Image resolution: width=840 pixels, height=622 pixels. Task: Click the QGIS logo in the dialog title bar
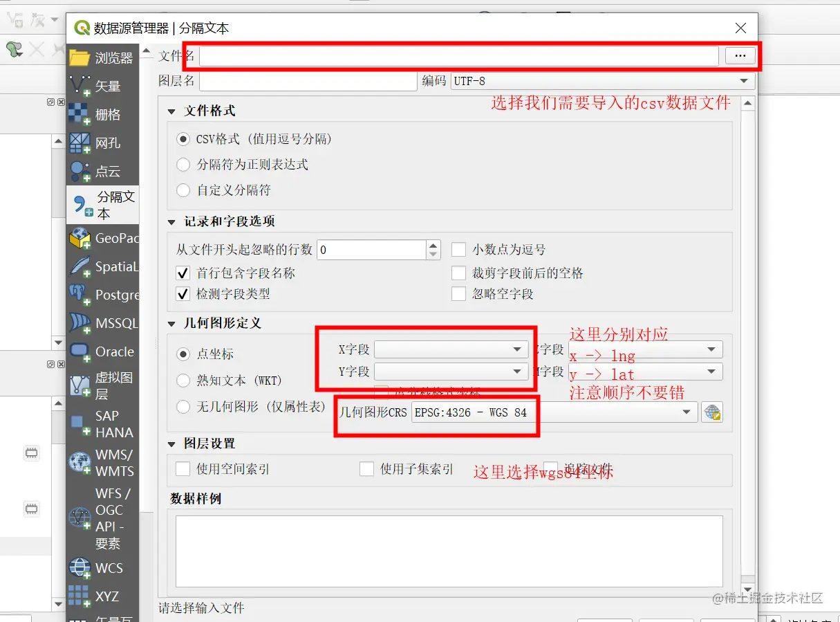82,28
